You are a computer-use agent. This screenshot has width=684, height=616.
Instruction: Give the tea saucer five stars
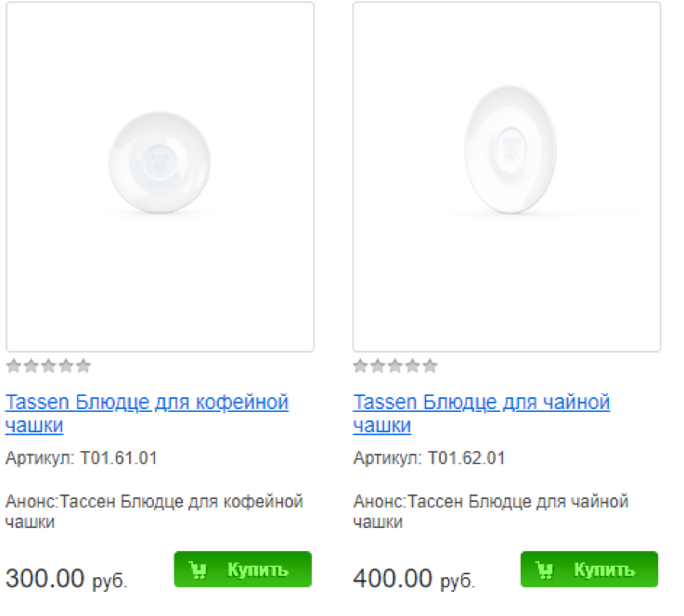pyautogui.click(x=430, y=366)
